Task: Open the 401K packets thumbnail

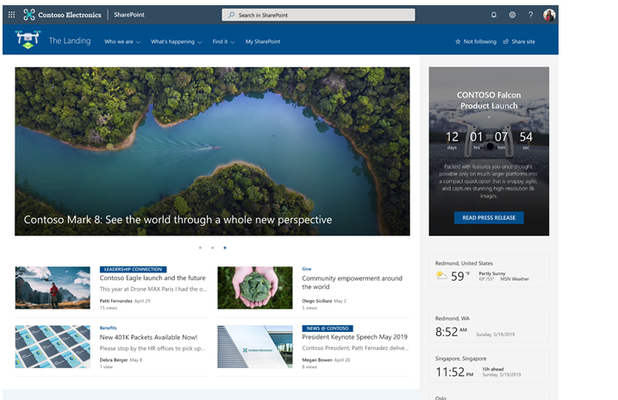Action: coord(52,347)
